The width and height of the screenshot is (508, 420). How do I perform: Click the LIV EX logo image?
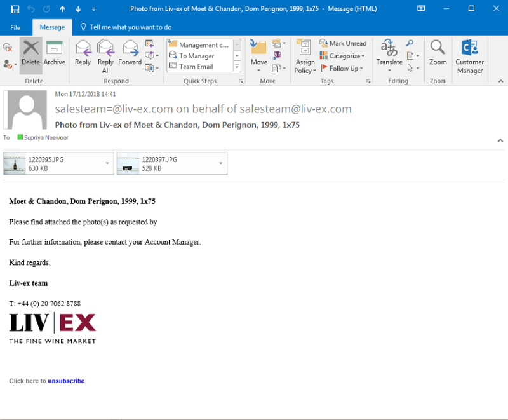(53, 327)
